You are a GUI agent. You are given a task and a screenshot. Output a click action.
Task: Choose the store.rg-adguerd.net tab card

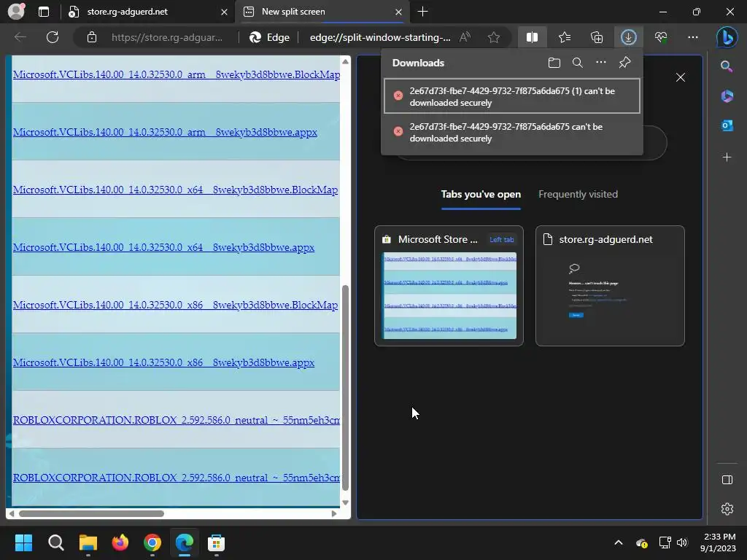pos(610,286)
